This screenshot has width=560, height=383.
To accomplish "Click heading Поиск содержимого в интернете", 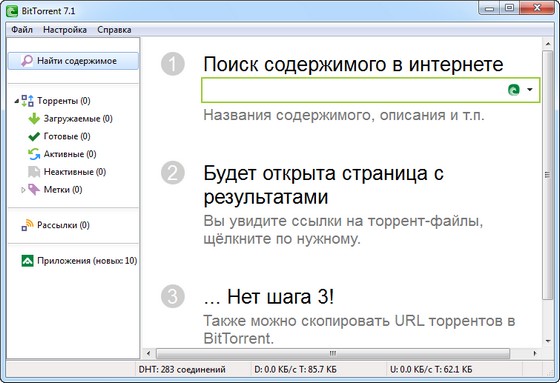I will coord(353,64).
